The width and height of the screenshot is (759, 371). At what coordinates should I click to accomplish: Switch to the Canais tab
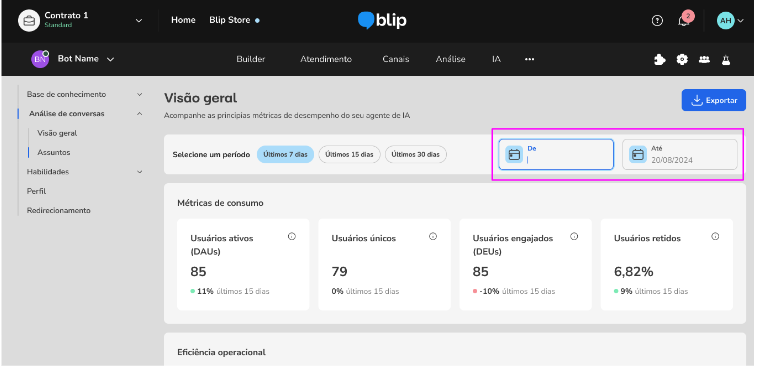pyautogui.click(x=395, y=59)
